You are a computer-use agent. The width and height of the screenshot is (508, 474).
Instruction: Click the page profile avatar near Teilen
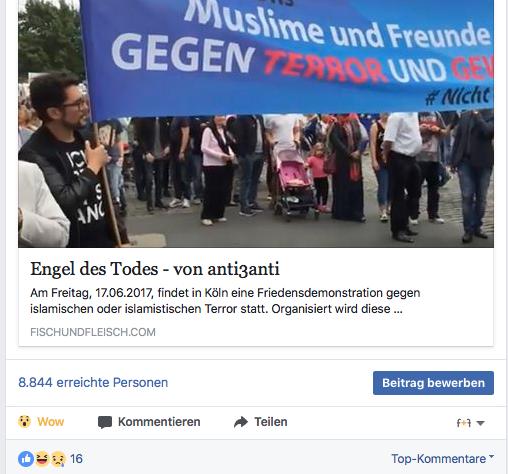click(x=464, y=423)
